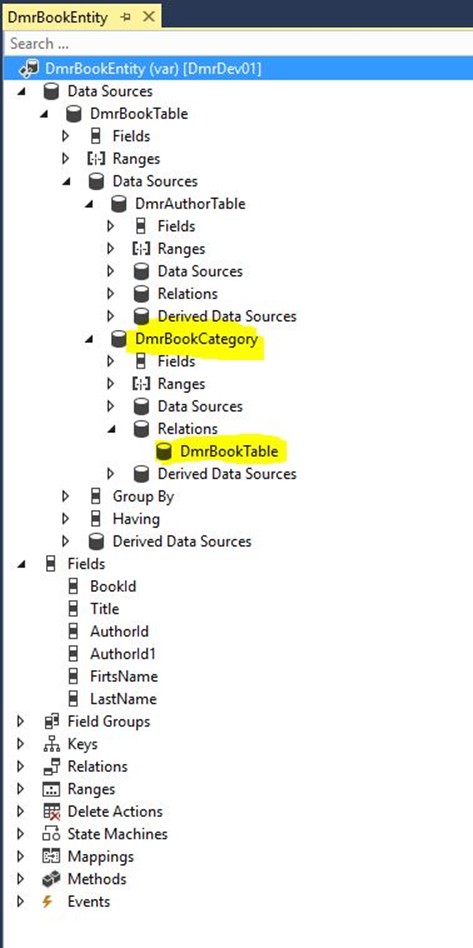This screenshot has height=948, width=473.
Task: Click the Field Groups icon
Action: (51, 722)
